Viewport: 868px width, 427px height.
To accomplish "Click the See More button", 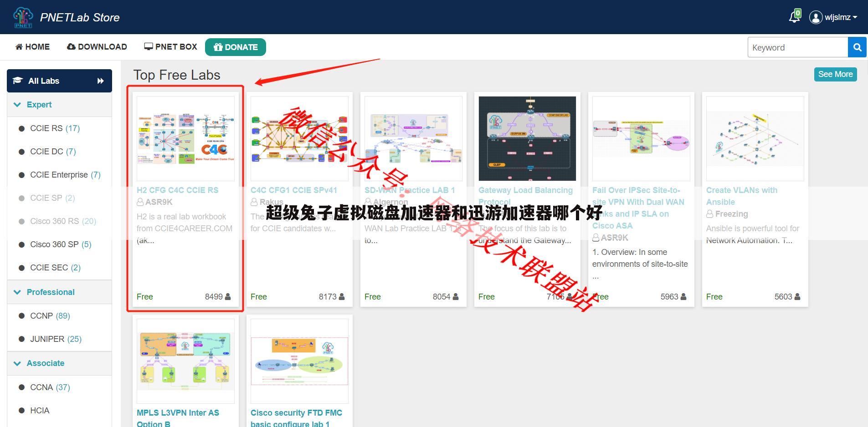I will 835,74.
